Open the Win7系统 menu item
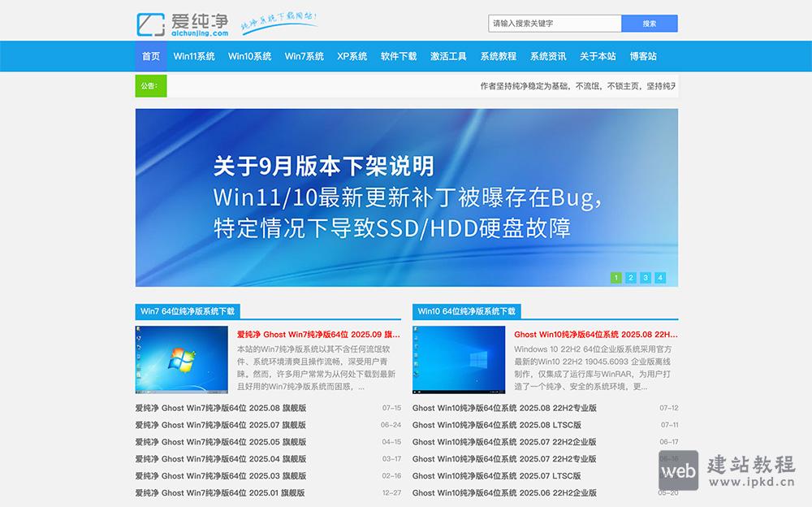Screen dimensions: 812x507 point(304,56)
